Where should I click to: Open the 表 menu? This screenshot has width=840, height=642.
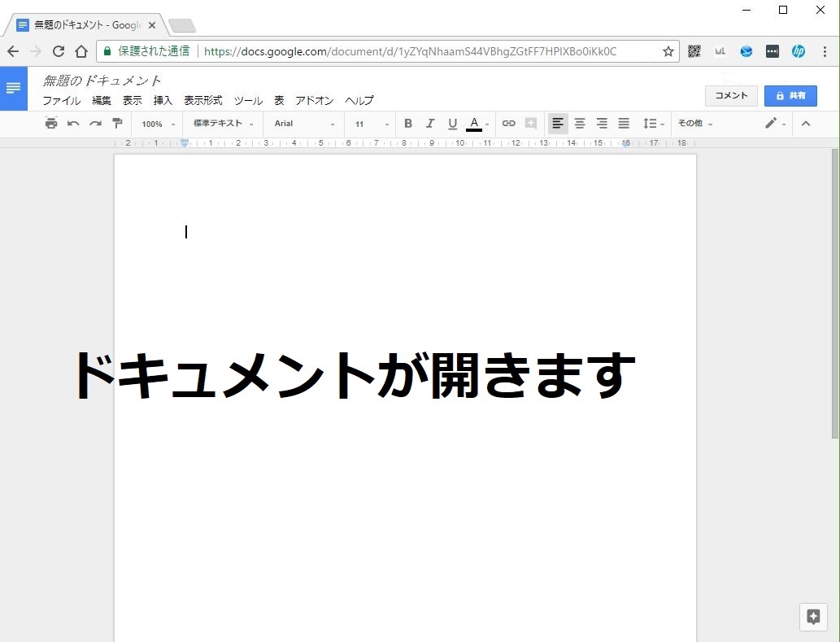(x=279, y=101)
